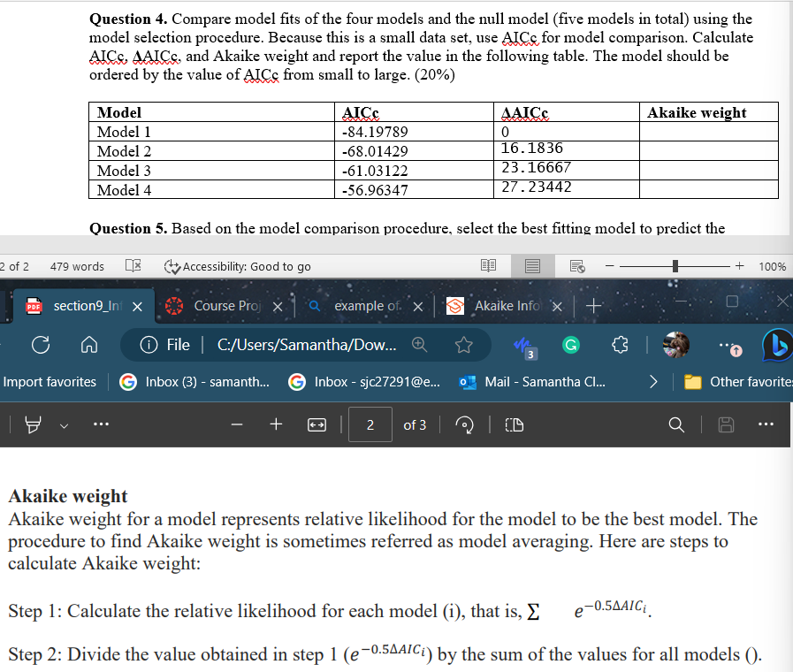This screenshot has width=793, height=672.
Task: Click the 27.23442 table cell
Action: tap(566, 189)
